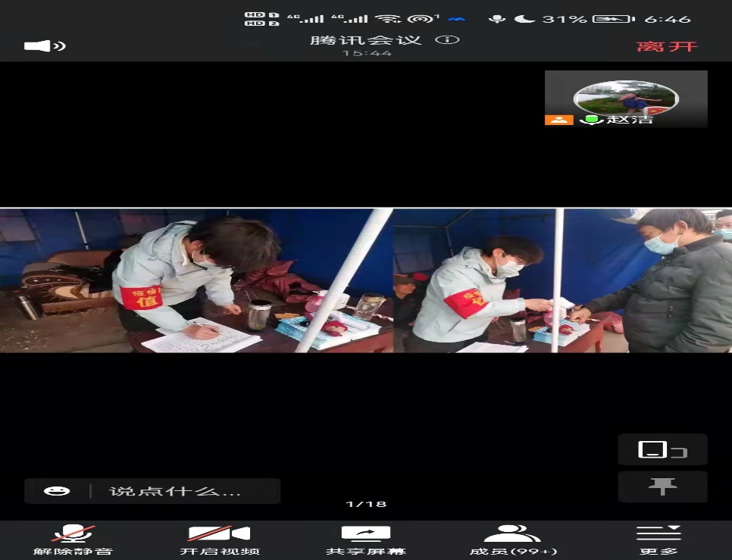Click the battery icon in status bar
This screenshot has height=560, width=732.
[612, 18]
